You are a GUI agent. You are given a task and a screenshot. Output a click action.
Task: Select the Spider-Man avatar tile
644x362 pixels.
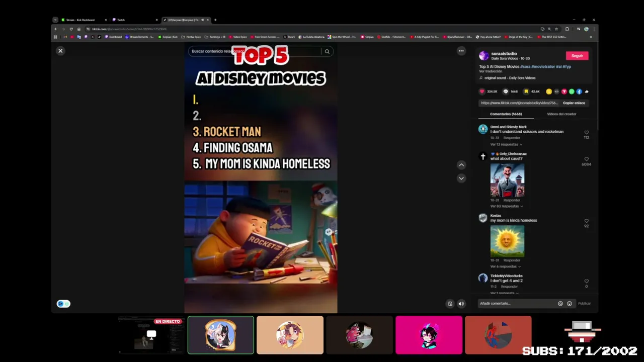[498, 335]
